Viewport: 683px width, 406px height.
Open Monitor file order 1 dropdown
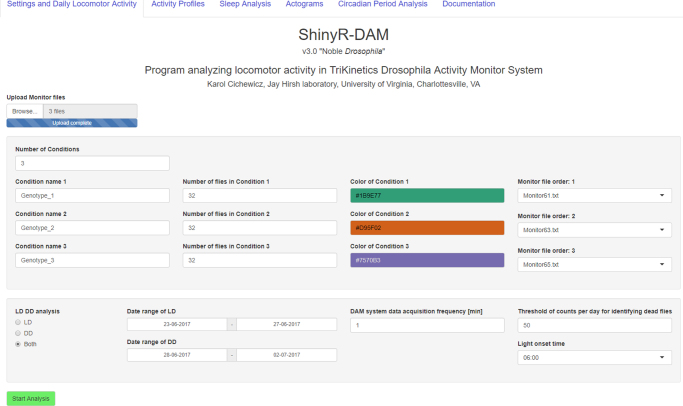click(595, 196)
